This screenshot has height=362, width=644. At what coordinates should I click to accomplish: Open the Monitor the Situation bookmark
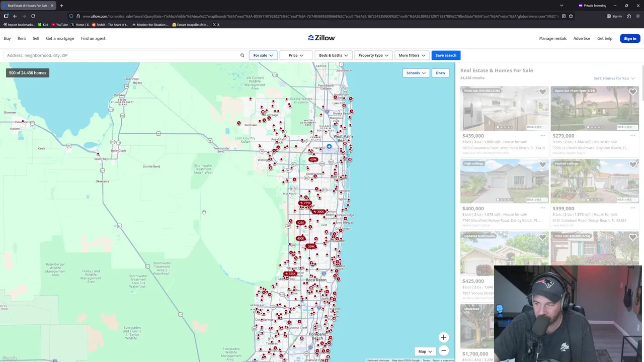pos(150,25)
